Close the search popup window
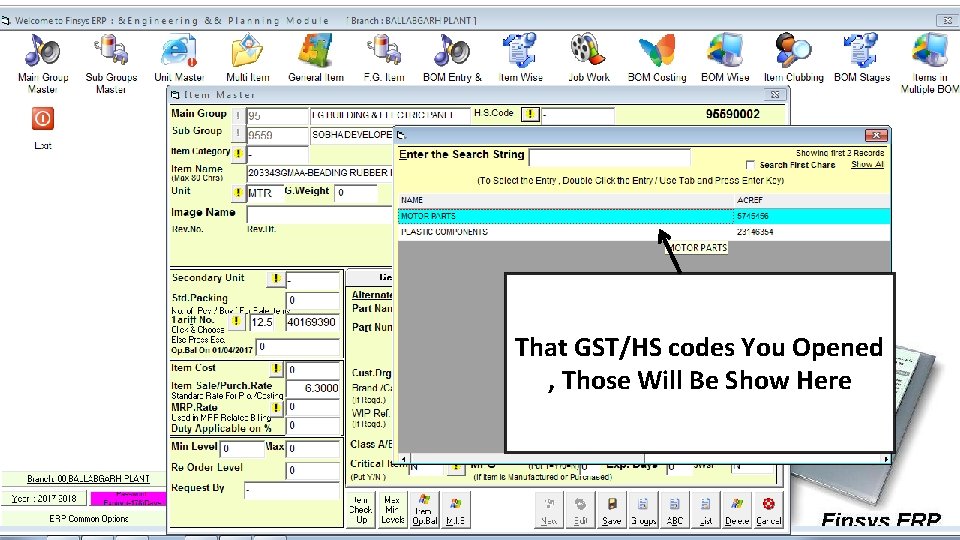This screenshot has width=960, height=540. (876, 135)
